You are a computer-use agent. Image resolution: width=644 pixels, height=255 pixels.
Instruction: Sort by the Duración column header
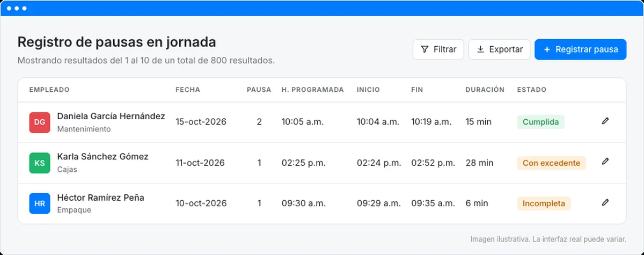[485, 90]
